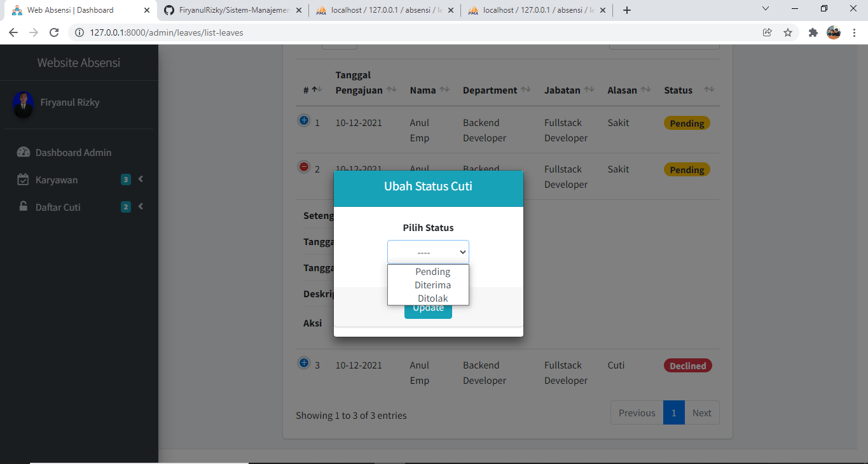868x464 pixels.
Task: Reload the page with browser refresh icon
Action: pyautogui.click(x=54, y=32)
